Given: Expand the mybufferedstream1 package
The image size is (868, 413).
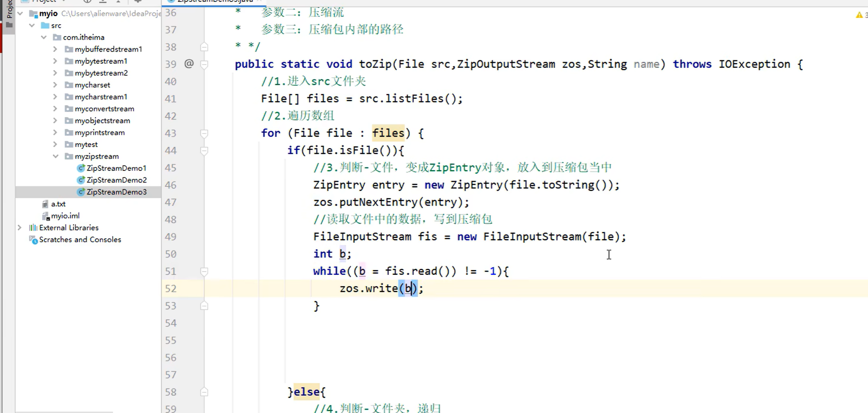Looking at the screenshot, I should (55, 49).
